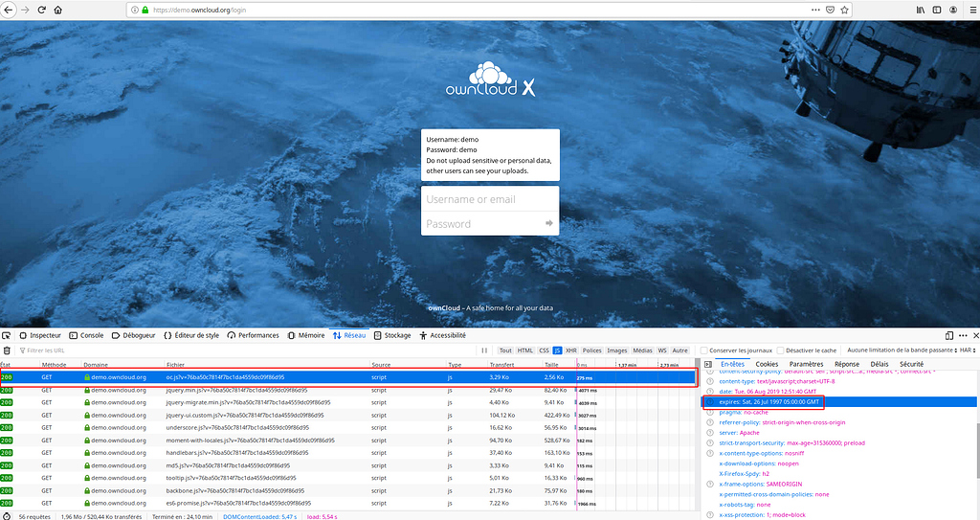Image resolution: width=980 pixels, height=520 pixels.
Task: Select the jquery.min.js request row
Action: point(348,390)
